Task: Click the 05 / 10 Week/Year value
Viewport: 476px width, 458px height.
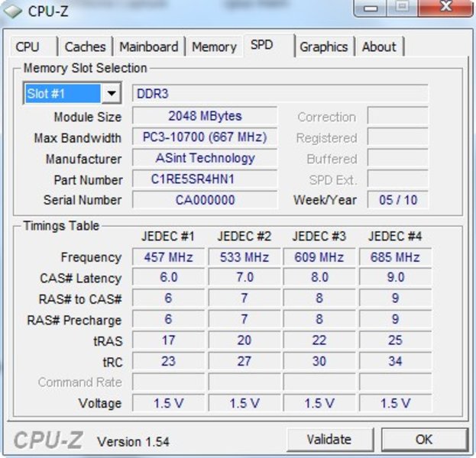Action: pyautogui.click(x=397, y=200)
